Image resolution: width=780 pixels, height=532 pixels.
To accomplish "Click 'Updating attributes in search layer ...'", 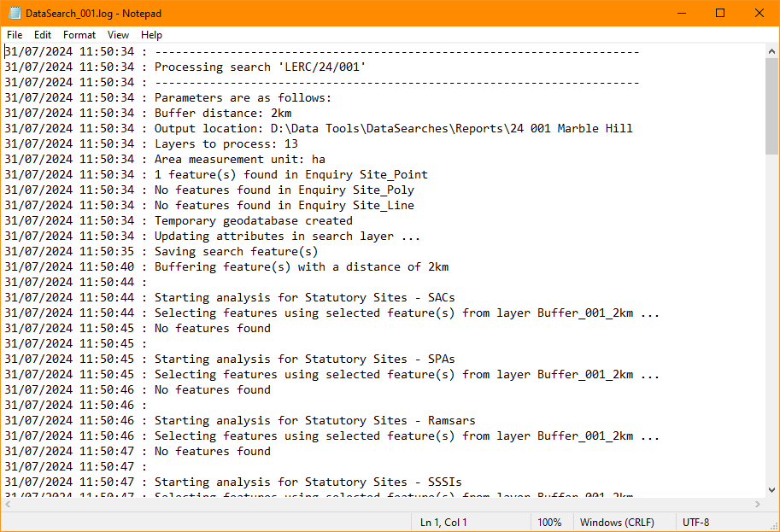I will click(x=287, y=237).
